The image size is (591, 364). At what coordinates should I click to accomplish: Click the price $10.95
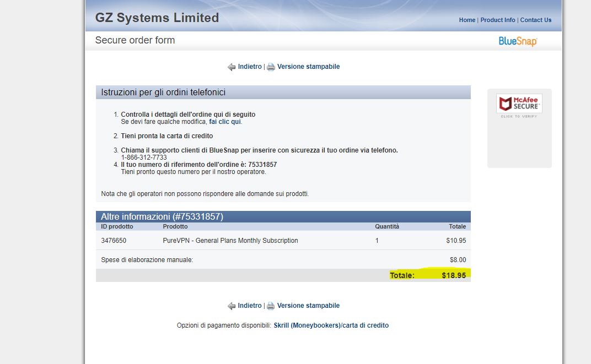coord(456,241)
